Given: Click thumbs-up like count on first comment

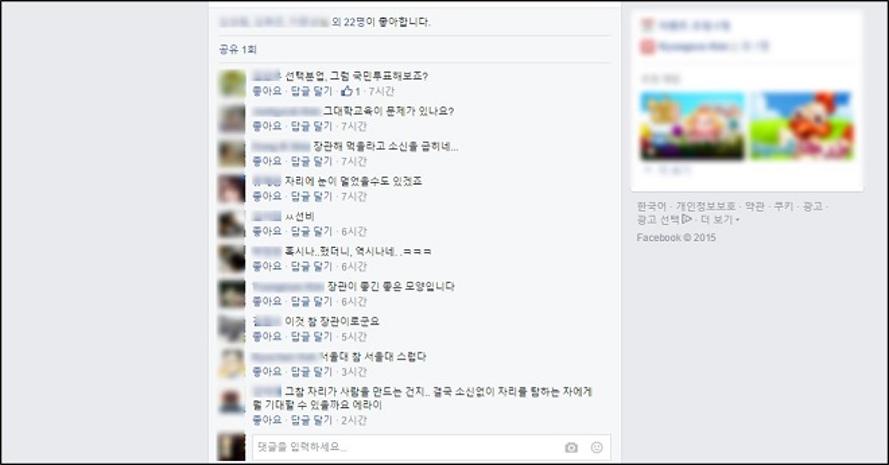Looking at the screenshot, I should [351, 91].
